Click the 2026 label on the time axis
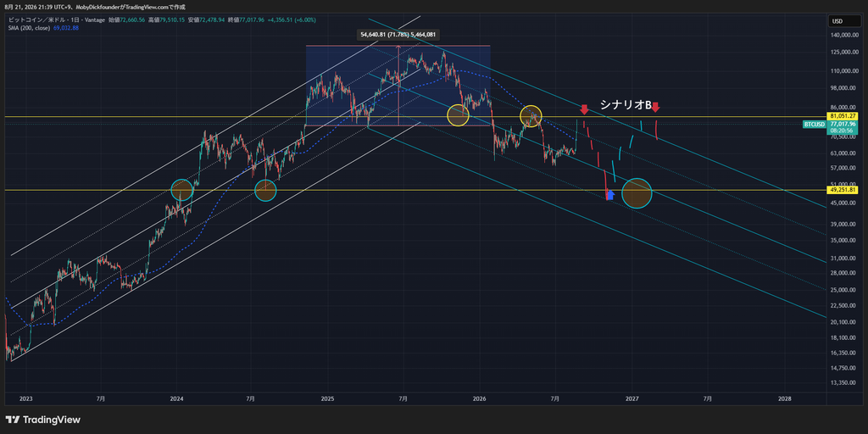Screen dimensions: 868x434 pyautogui.click(x=480, y=398)
